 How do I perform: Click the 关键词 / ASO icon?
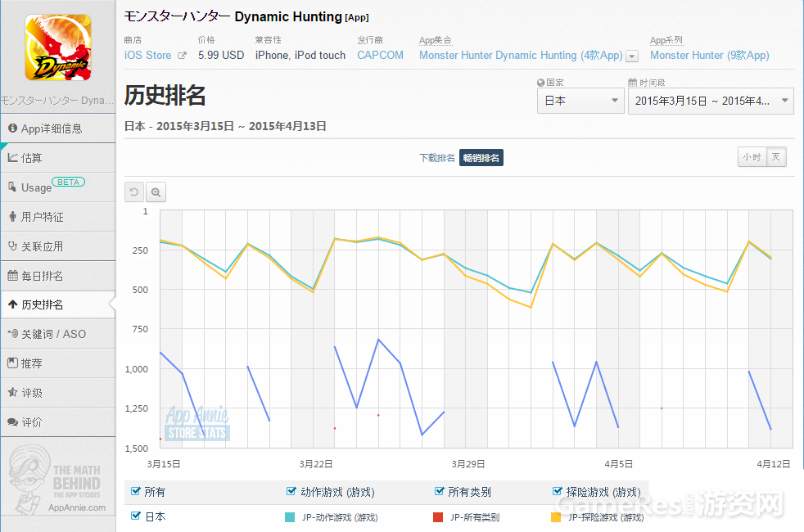click(12, 334)
